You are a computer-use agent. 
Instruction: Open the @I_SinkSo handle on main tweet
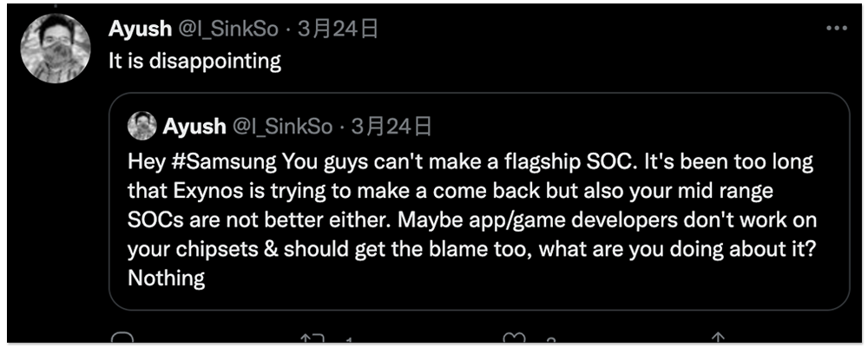pos(228,29)
